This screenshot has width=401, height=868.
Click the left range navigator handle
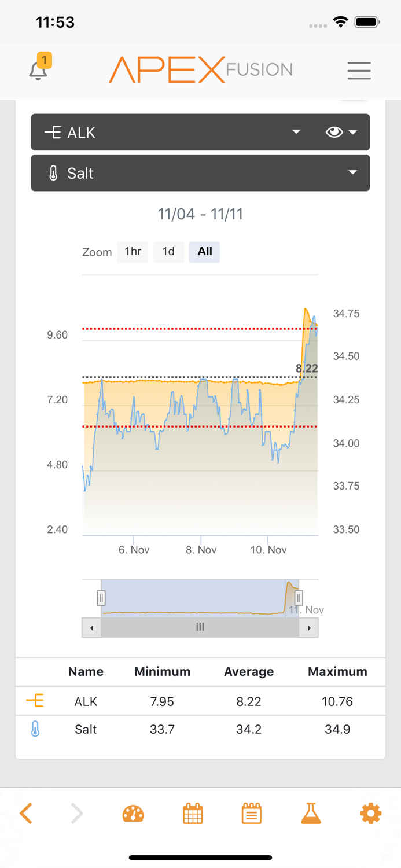101,597
